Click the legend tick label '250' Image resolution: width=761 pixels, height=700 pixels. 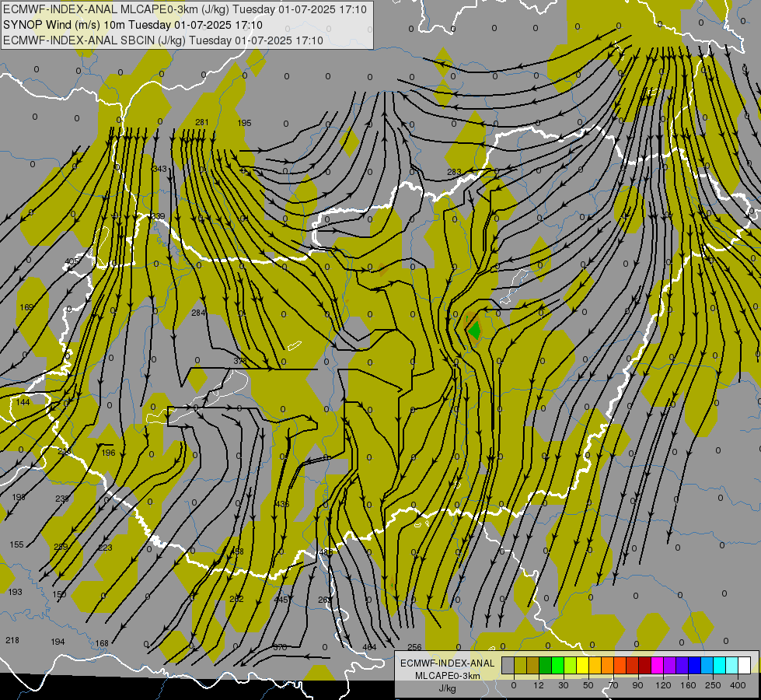coord(713,685)
